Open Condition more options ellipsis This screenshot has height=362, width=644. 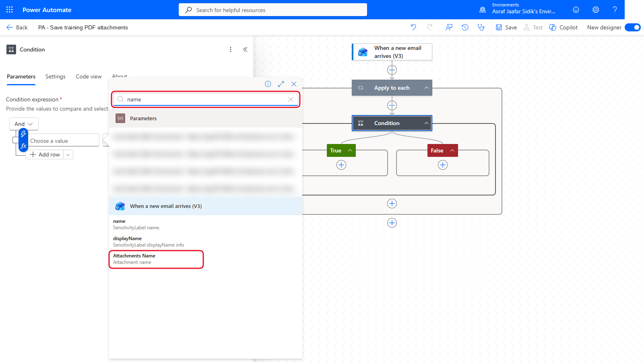click(x=231, y=49)
